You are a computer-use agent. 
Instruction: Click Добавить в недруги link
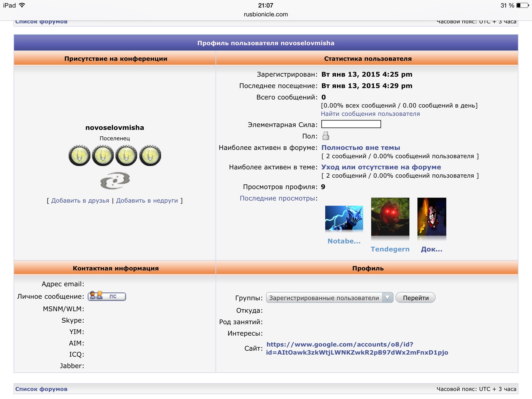(147, 201)
